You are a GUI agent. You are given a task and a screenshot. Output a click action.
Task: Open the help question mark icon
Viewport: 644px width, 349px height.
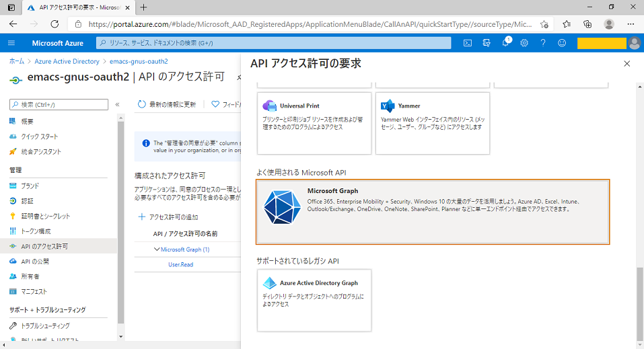coord(543,43)
